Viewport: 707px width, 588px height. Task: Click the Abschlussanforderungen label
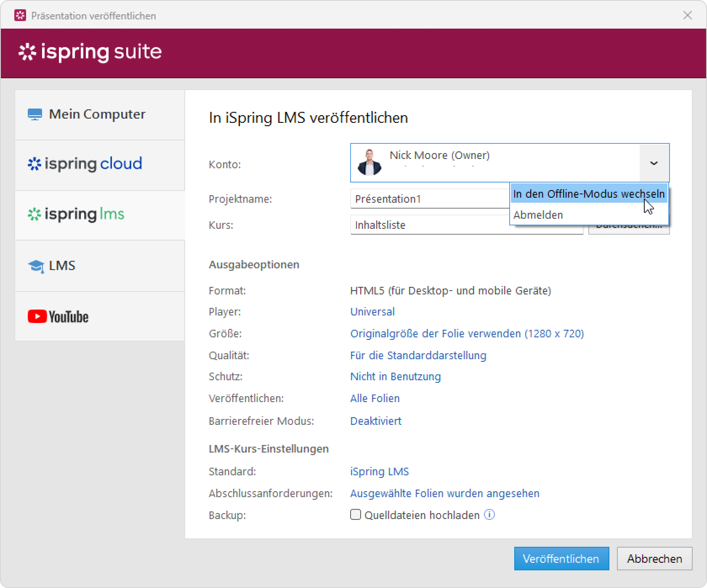(x=271, y=493)
